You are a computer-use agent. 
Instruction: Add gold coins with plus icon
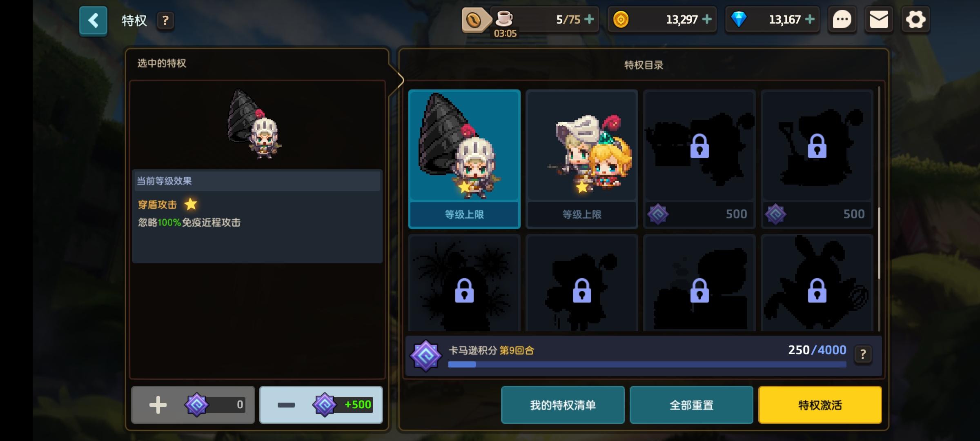(707, 19)
